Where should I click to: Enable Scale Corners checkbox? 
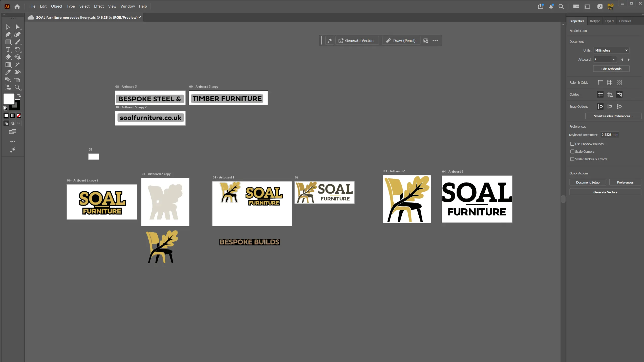click(572, 151)
